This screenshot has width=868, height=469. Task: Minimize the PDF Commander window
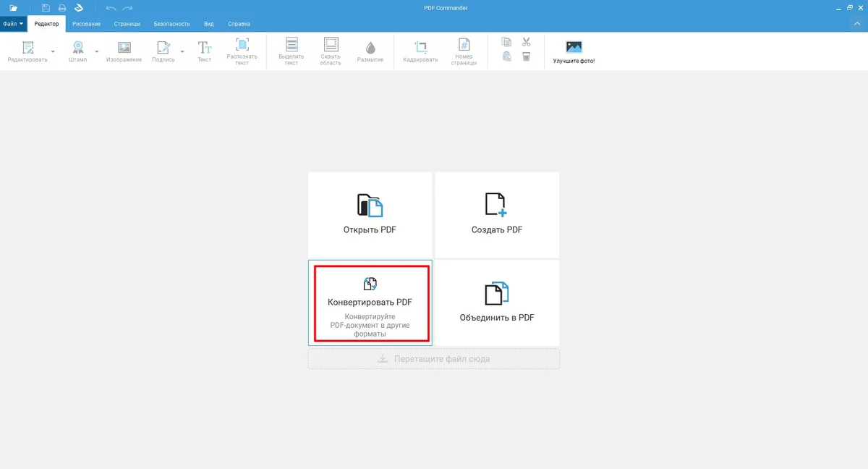point(837,8)
